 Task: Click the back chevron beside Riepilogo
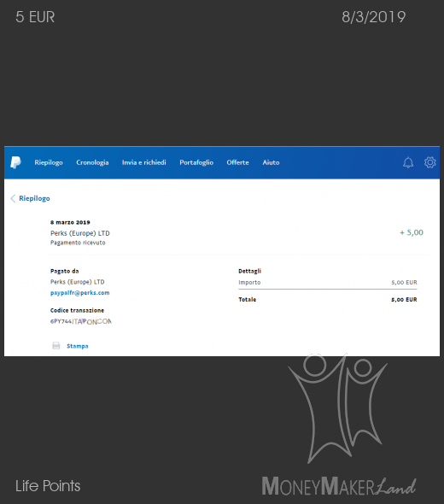(13, 198)
